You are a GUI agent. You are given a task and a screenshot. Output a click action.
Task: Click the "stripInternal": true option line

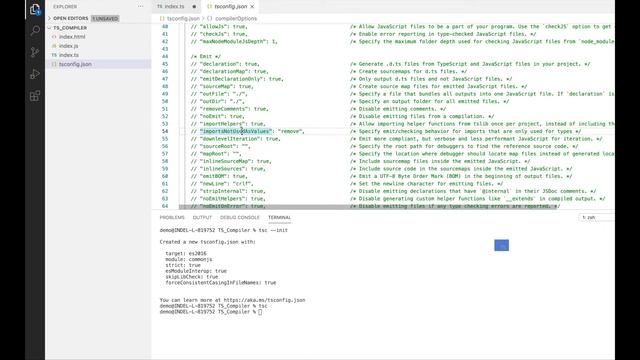228,191
